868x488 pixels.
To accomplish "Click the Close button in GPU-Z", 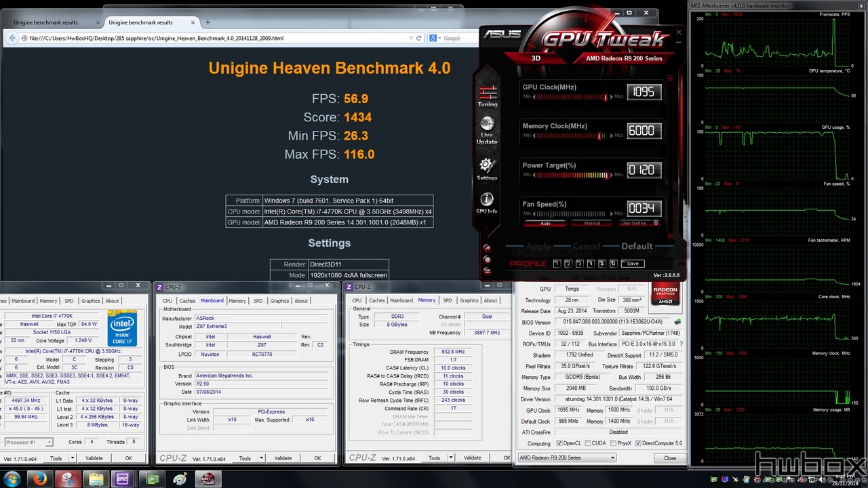I will coord(670,457).
